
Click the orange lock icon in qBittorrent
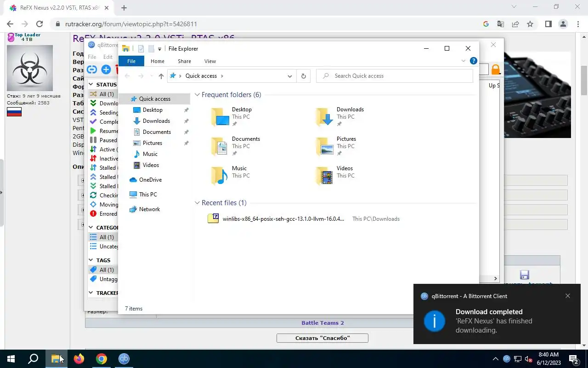click(496, 69)
